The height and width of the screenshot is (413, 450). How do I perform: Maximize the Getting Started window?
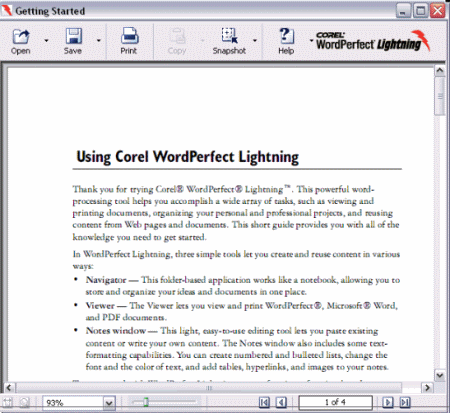421,11
